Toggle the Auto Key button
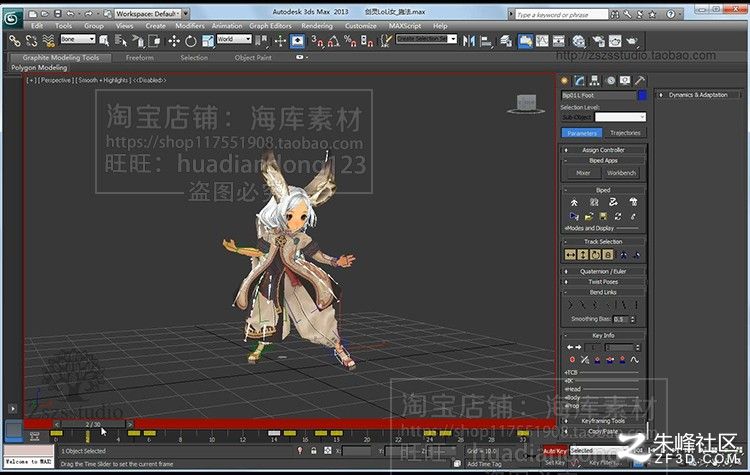 (x=555, y=451)
